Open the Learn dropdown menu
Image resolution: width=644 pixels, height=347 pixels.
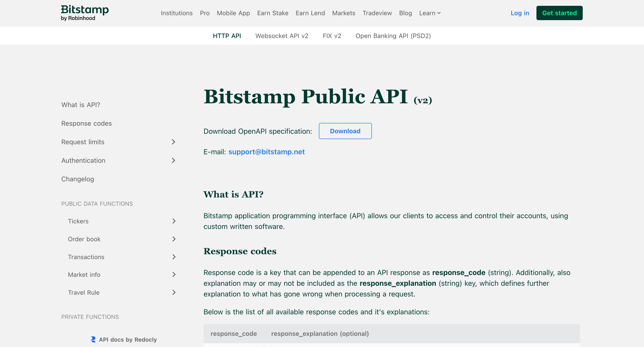coord(430,13)
